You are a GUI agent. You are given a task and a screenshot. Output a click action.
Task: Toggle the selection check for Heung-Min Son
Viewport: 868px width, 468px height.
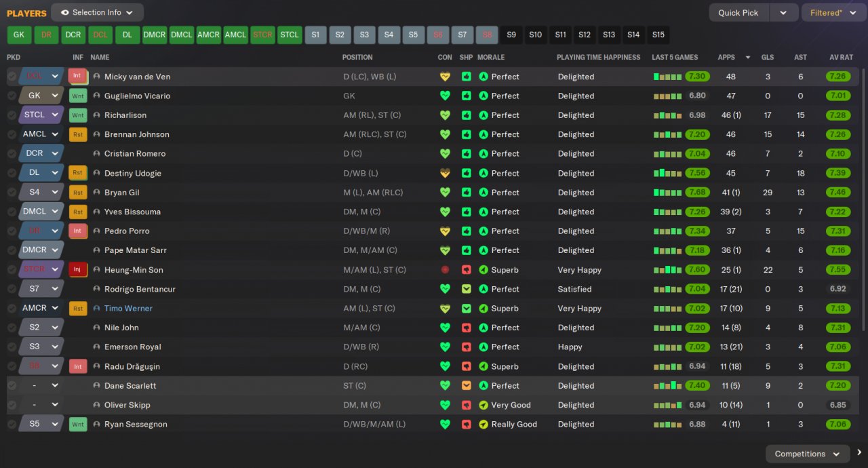(x=12, y=270)
